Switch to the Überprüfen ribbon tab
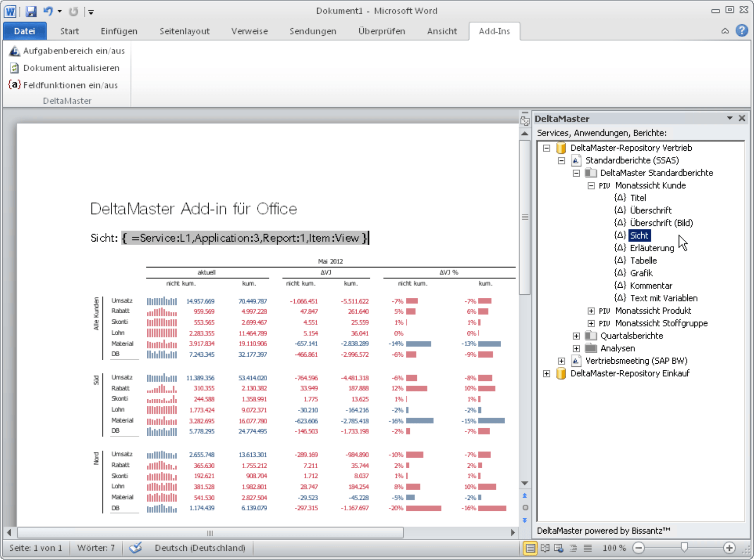Screen dimensions: 754x560 point(381,31)
